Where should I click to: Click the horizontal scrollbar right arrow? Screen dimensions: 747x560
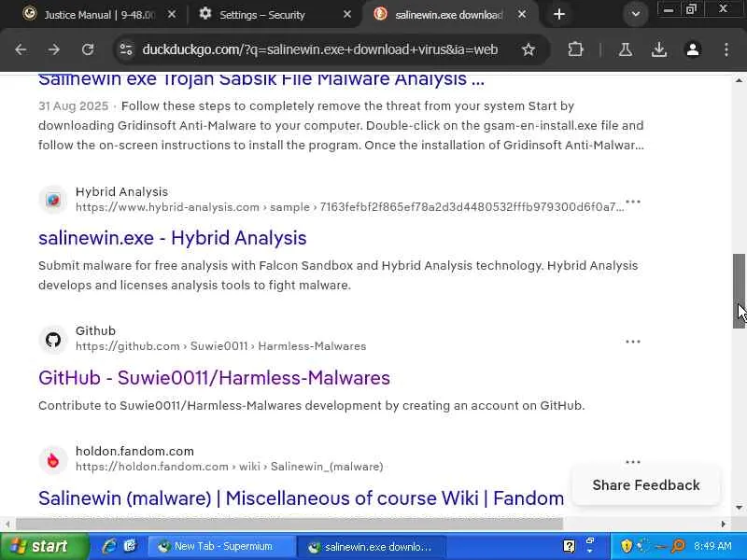[x=723, y=524]
